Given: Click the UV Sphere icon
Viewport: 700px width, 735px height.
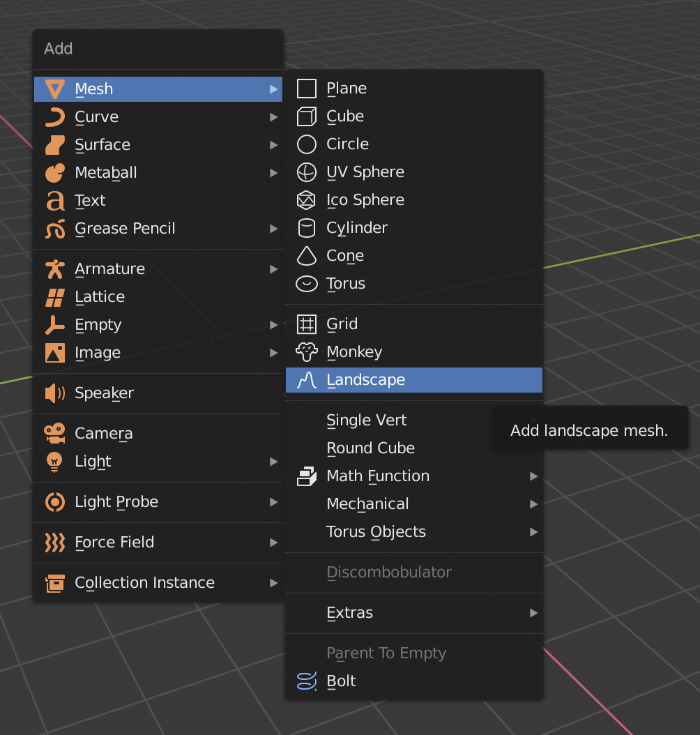Looking at the screenshot, I should pos(306,172).
